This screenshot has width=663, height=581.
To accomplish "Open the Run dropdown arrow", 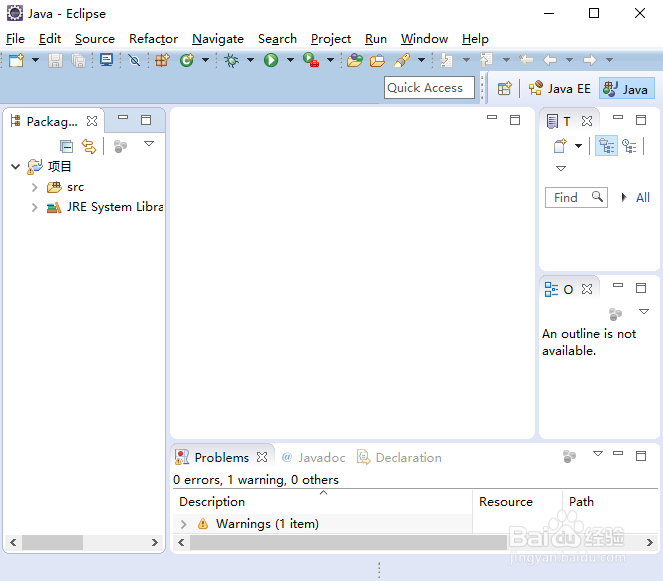I will pyautogui.click(x=290, y=60).
